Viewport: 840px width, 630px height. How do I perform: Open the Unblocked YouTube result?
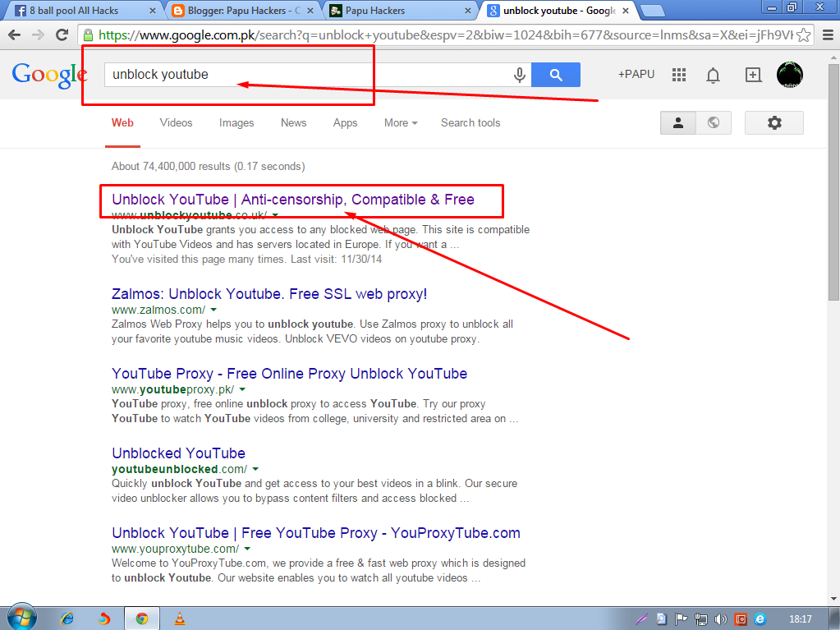(x=178, y=453)
